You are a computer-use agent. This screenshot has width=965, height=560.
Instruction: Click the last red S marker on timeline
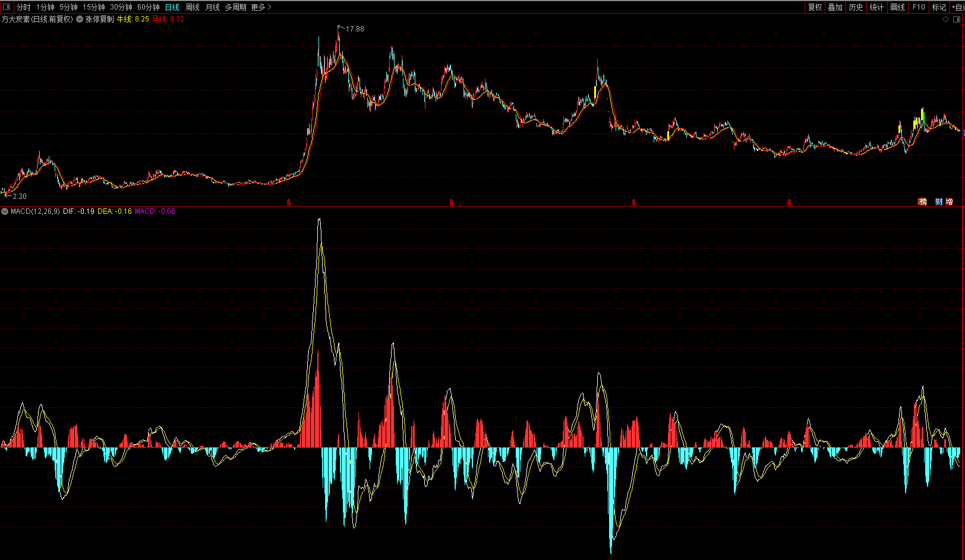[789, 203]
